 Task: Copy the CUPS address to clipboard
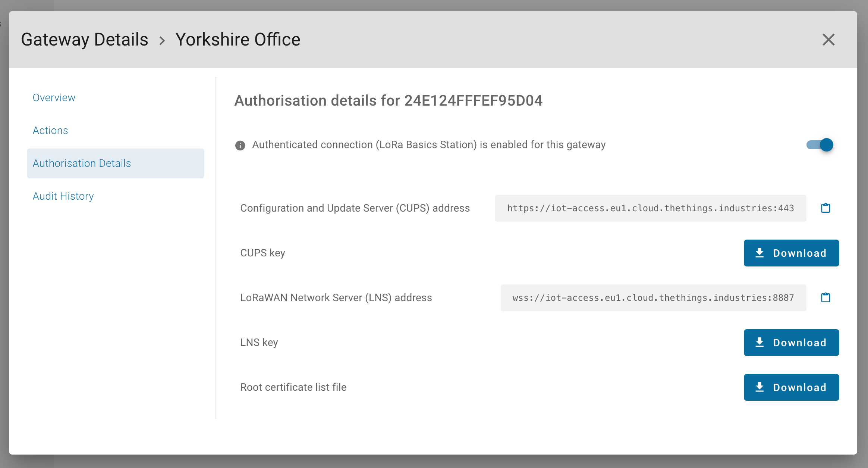point(825,208)
